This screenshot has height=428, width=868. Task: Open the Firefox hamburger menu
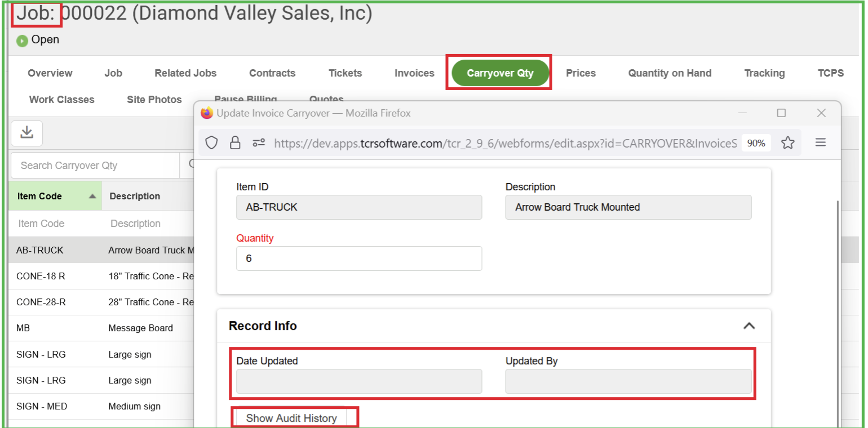tap(820, 143)
